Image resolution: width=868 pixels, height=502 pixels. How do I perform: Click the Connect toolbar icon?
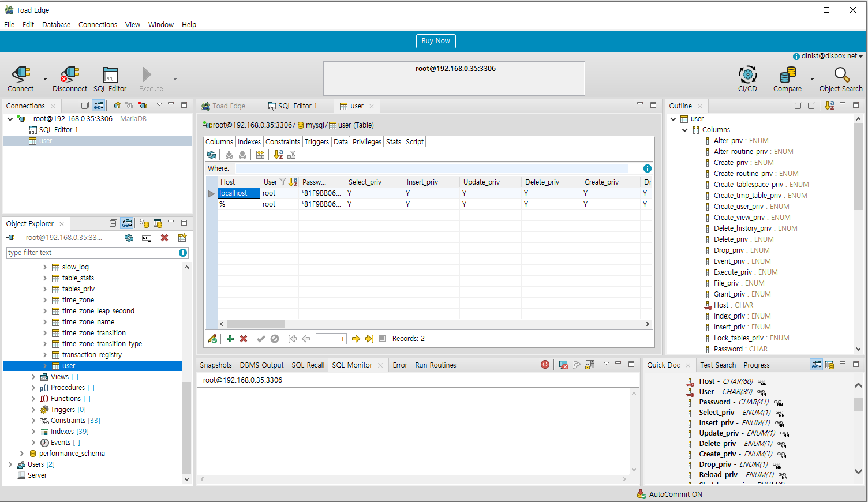pos(21,79)
